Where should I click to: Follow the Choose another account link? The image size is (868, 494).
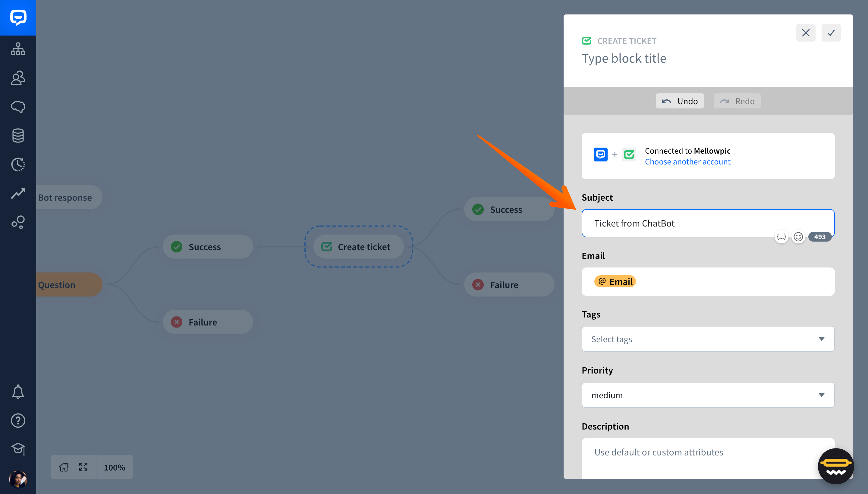[x=688, y=162]
